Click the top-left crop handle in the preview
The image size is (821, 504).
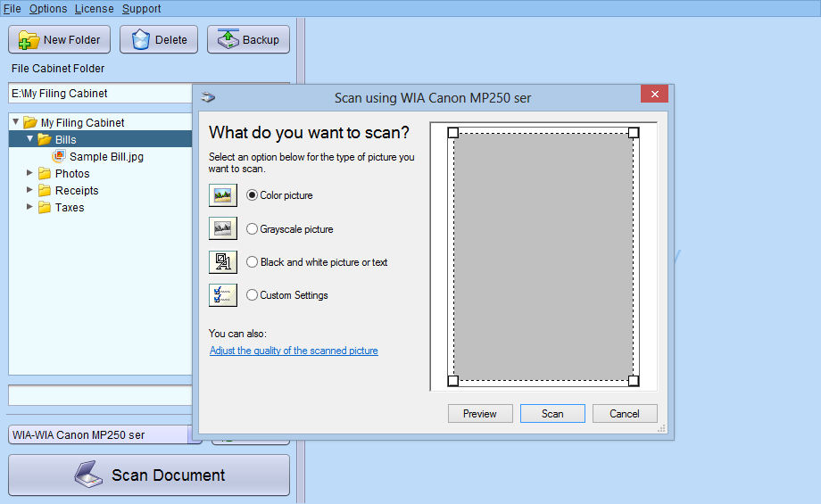tap(453, 133)
